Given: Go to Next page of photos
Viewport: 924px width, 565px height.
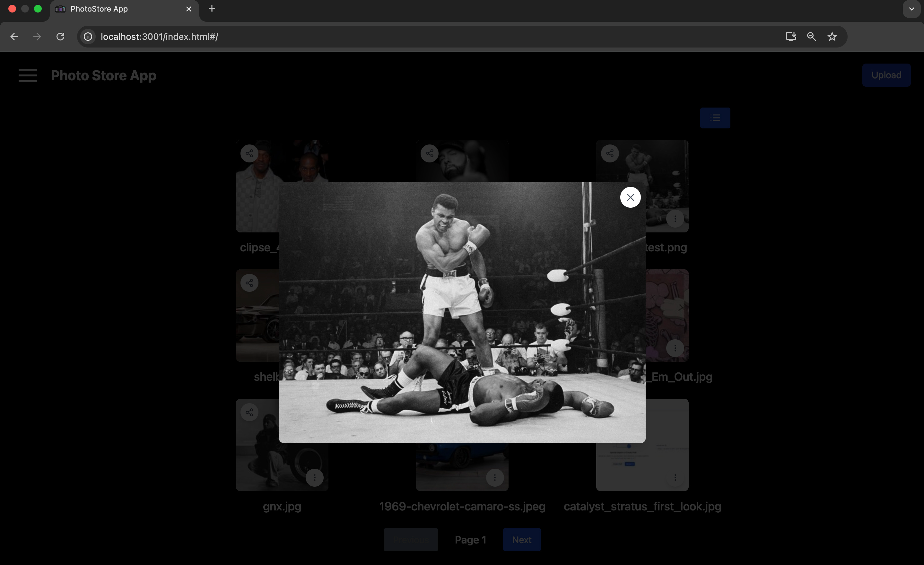Looking at the screenshot, I should 522,540.
